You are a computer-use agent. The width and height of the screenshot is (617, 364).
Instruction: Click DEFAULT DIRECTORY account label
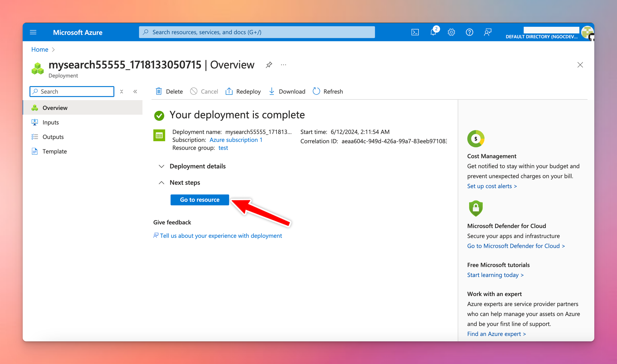click(x=542, y=37)
